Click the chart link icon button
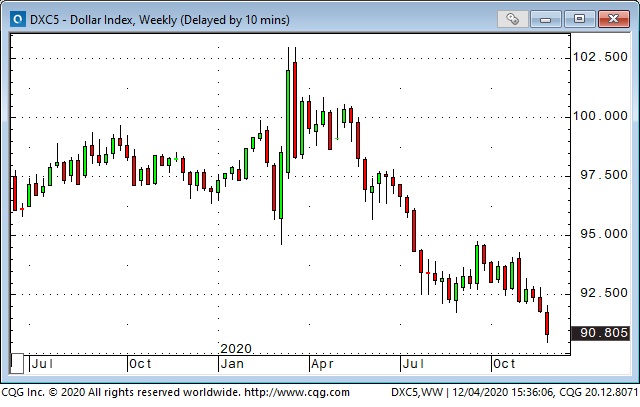 point(513,19)
